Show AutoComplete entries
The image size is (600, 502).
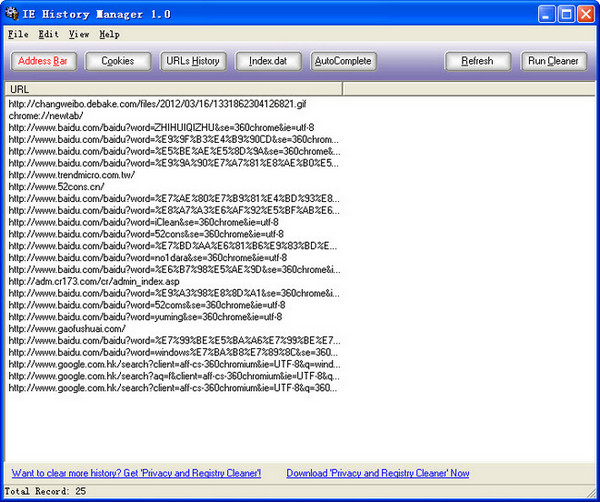pos(343,61)
